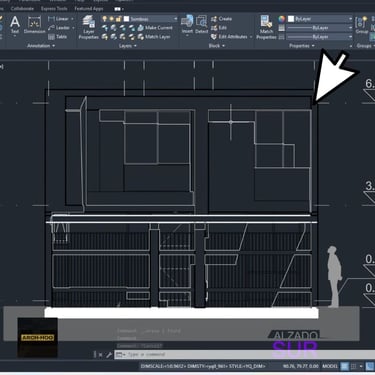Open the layer name dropdown list
The height and width of the screenshot is (375, 375).
[151, 19]
